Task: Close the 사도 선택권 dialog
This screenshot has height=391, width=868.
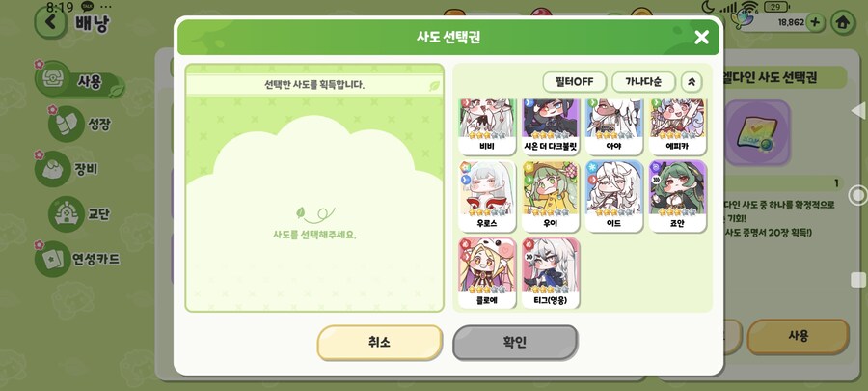Action: tap(701, 37)
